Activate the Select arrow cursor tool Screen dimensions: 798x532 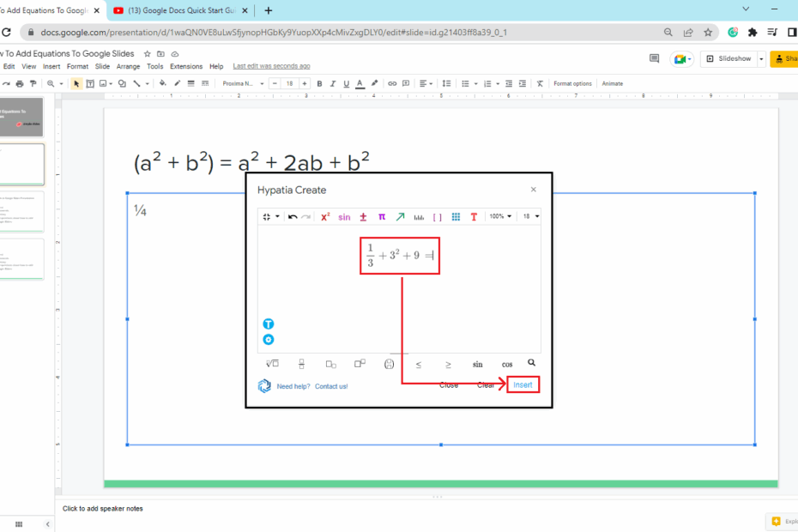point(76,83)
